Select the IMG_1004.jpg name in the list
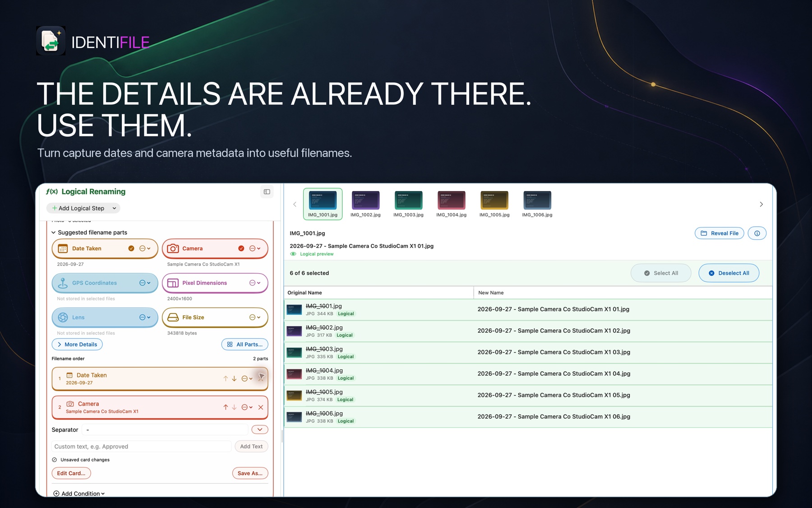812x508 pixels. (x=324, y=371)
